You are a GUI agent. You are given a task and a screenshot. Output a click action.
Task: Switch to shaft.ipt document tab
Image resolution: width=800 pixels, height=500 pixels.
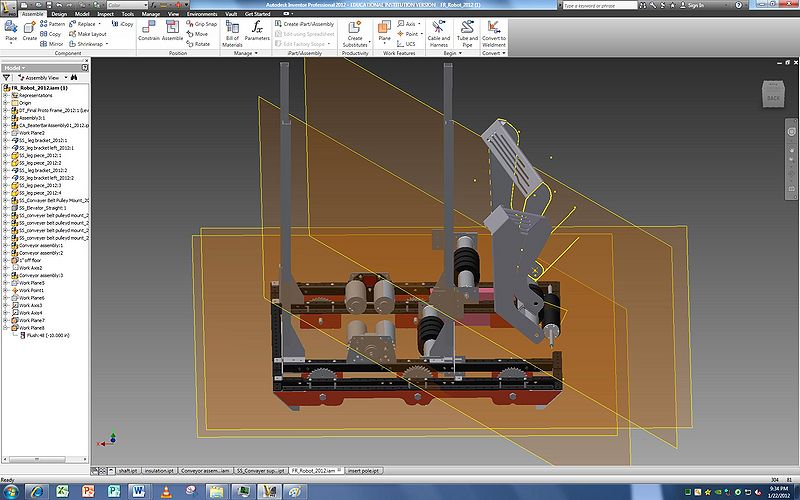(128, 471)
